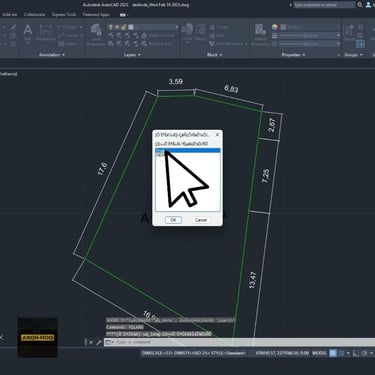
Task: Expand the Properties panel title
Action: pyautogui.click(x=293, y=55)
